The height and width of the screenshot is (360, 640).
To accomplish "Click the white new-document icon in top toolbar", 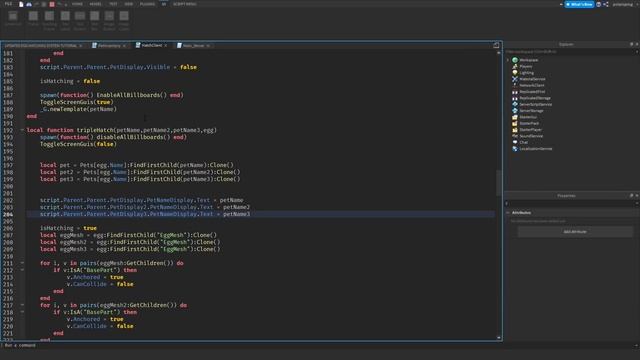I will (x=21, y=4).
